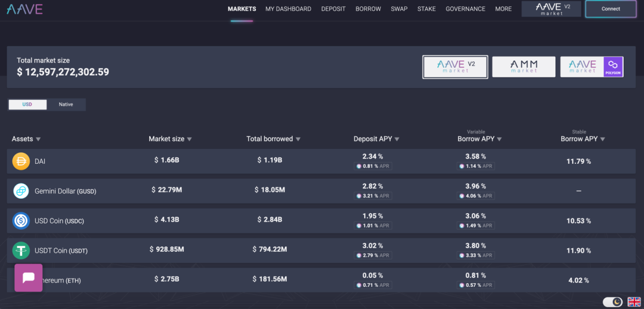Click the DAI token icon
644x309 pixels.
[21, 161]
